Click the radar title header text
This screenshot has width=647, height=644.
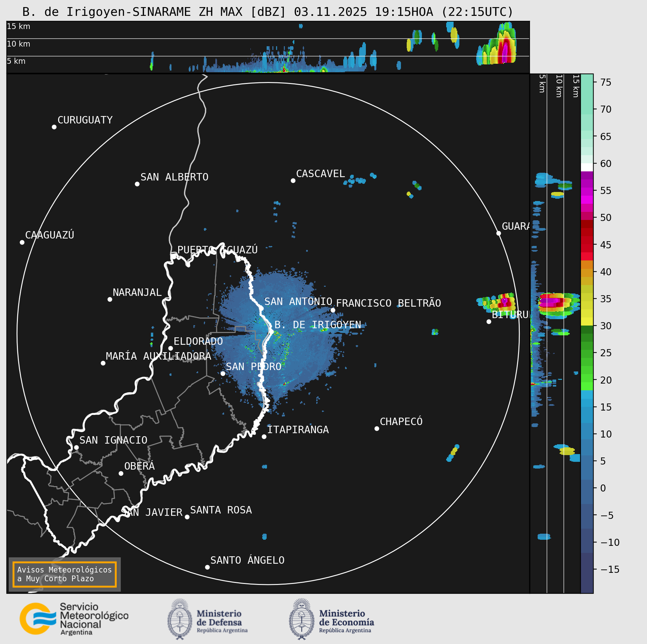click(268, 12)
